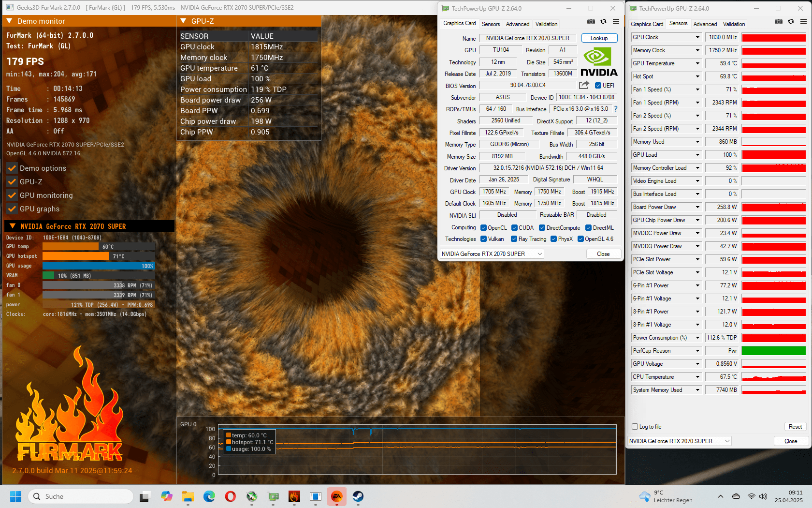The height and width of the screenshot is (508, 812).
Task: Switch to Advanced tab in Graphics Card window
Action: tap(518, 24)
